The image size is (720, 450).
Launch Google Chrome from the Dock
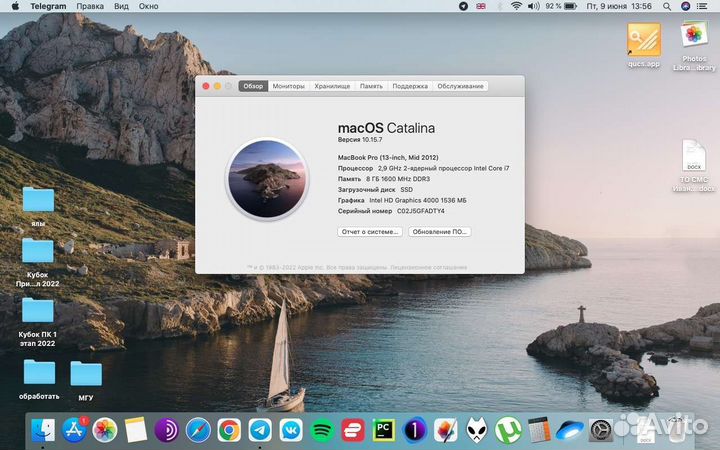pyautogui.click(x=229, y=430)
